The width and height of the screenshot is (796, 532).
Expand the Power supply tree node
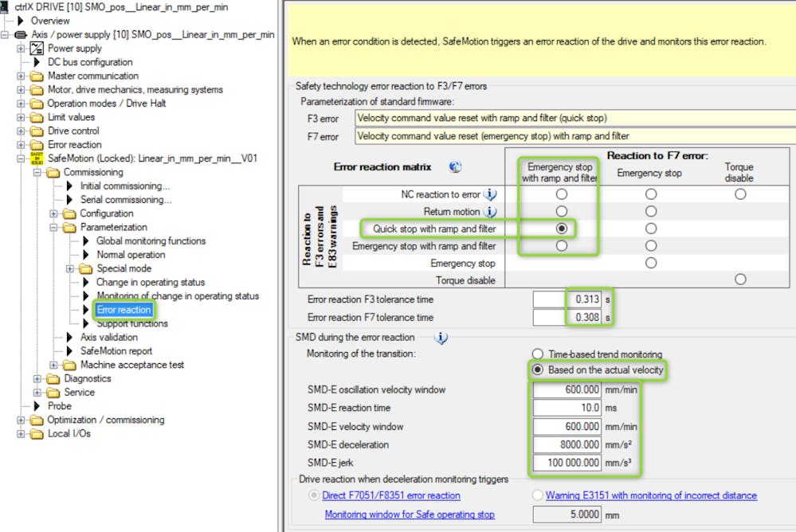20,49
